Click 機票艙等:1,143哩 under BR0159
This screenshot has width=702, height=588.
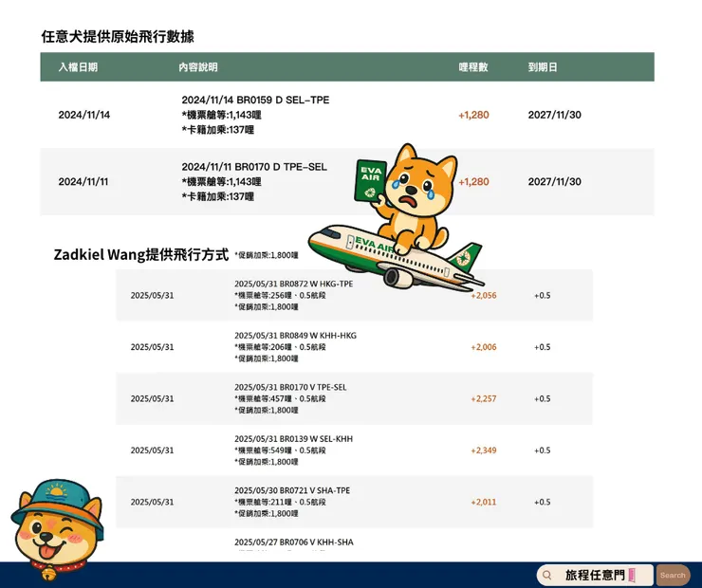pos(222,115)
